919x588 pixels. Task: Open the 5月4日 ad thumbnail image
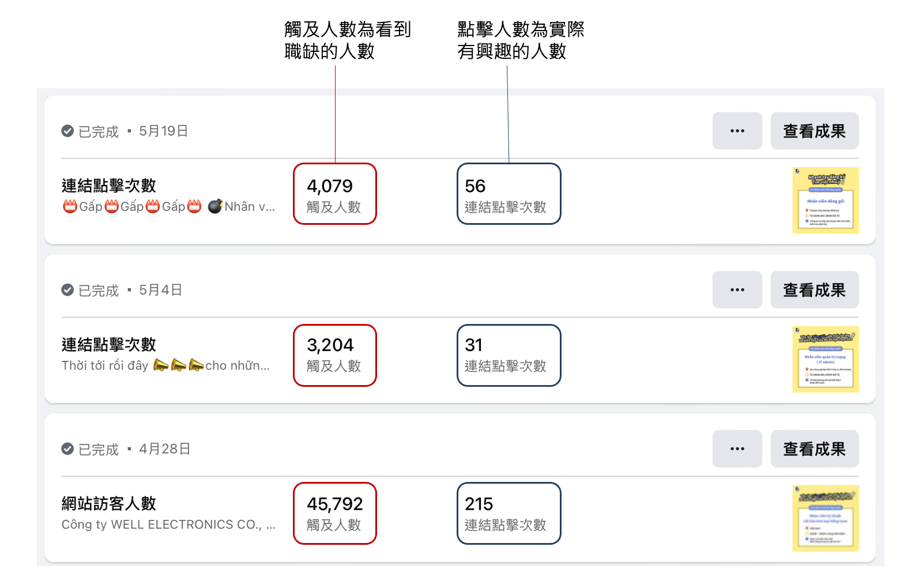pos(825,359)
